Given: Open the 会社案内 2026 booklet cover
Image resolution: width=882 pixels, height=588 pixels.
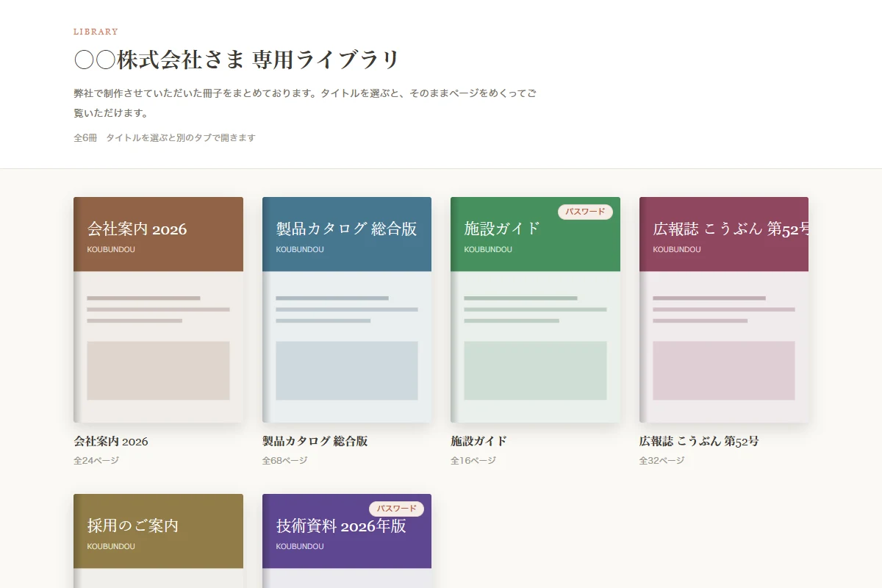Looking at the screenshot, I should pos(158,309).
